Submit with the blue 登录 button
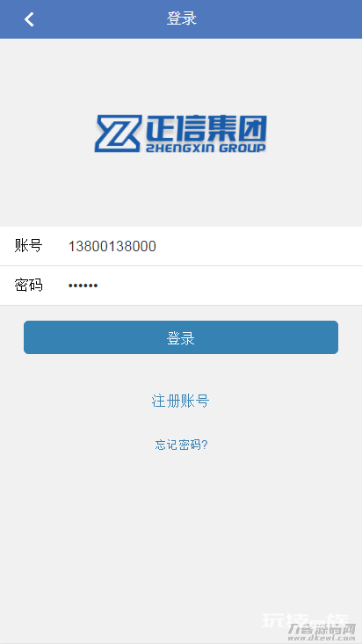This screenshot has height=644, width=362. (181, 337)
